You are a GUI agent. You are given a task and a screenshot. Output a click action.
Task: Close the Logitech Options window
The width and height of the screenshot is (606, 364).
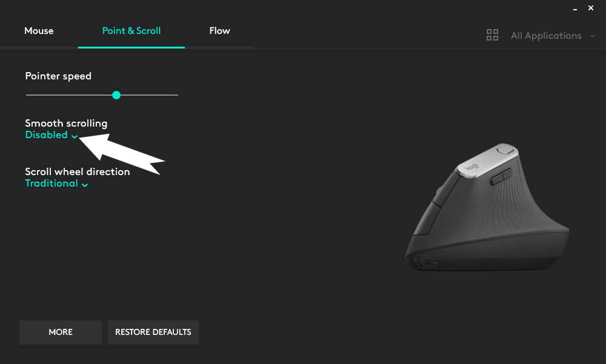pyautogui.click(x=590, y=8)
